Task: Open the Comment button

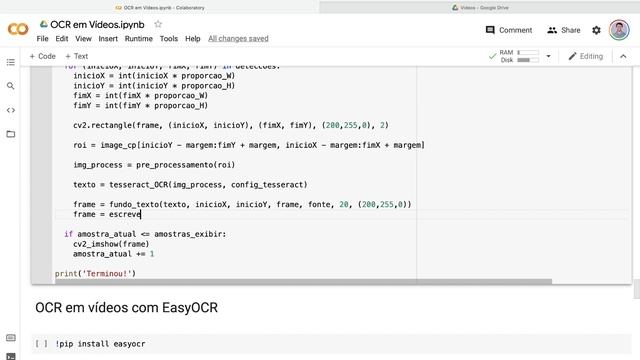Action: [x=509, y=30]
